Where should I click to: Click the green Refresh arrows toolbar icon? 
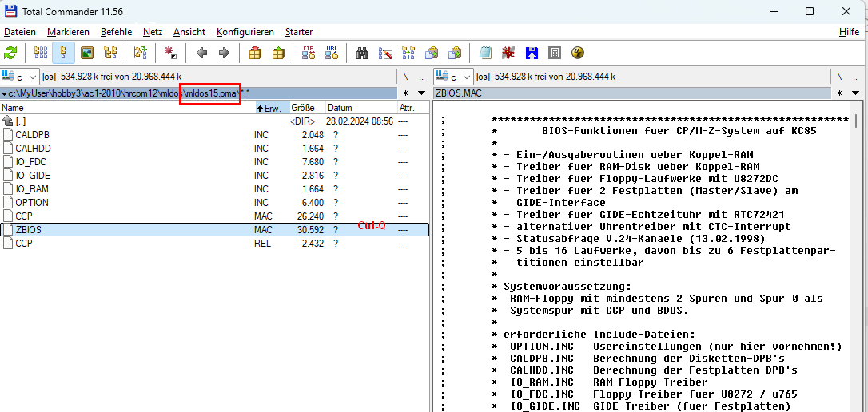click(10, 53)
